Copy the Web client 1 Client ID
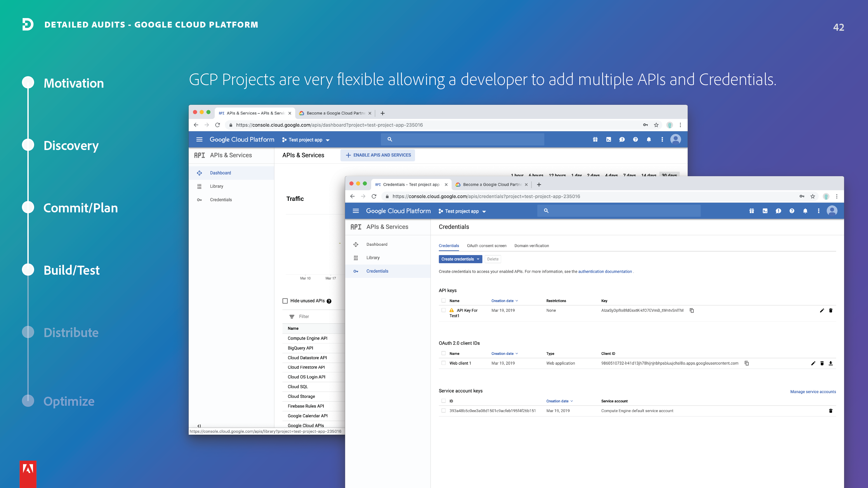868x488 pixels. [747, 363]
